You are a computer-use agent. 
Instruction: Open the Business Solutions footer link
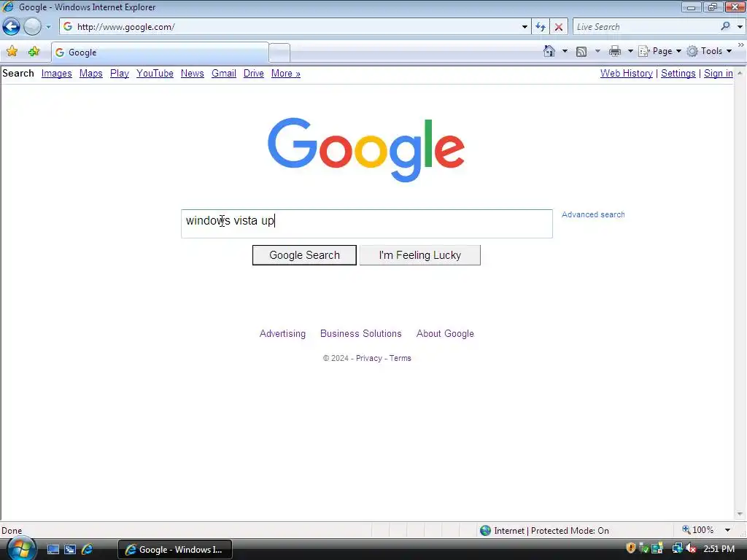click(360, 334)
